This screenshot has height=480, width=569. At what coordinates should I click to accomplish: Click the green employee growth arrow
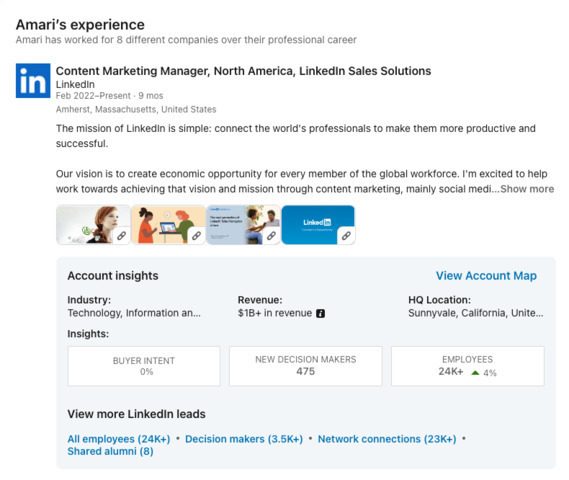tap(475, 373)
